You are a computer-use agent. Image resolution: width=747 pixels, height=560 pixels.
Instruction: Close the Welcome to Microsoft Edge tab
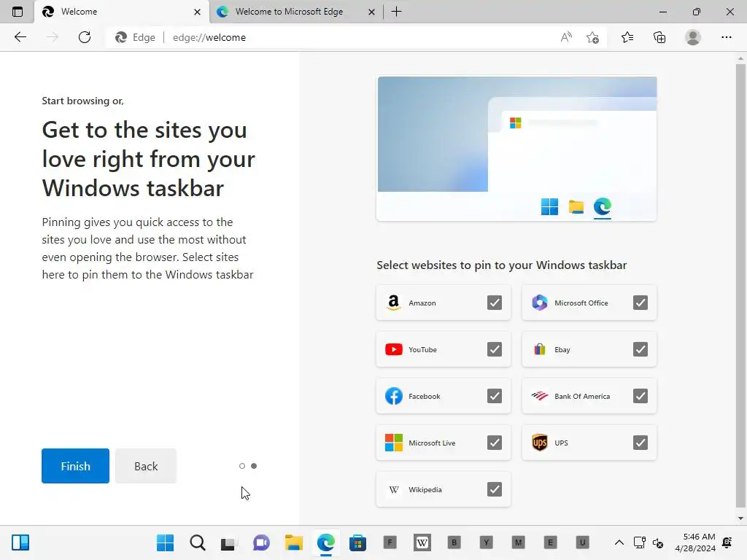371,12
